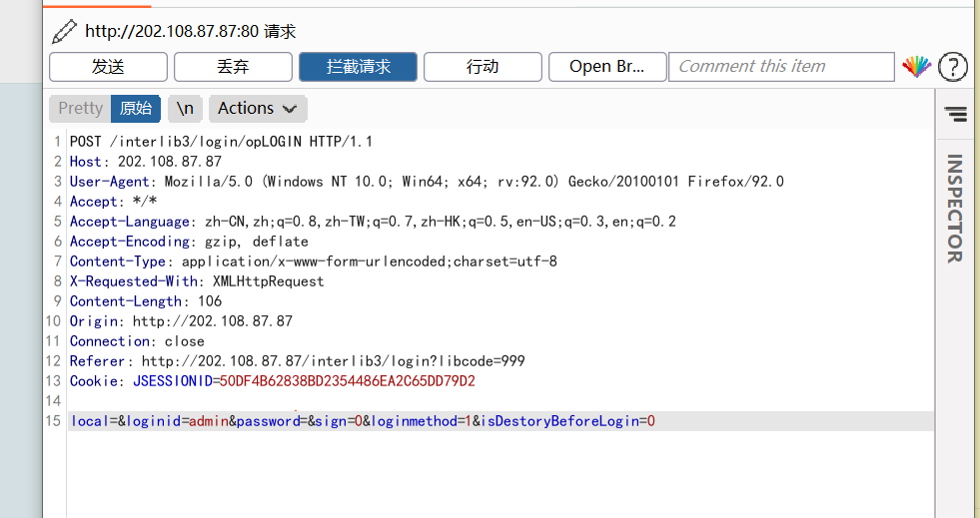Click the request body line with loginid=admin
The image size is (980, 518).
pos(500,421)
